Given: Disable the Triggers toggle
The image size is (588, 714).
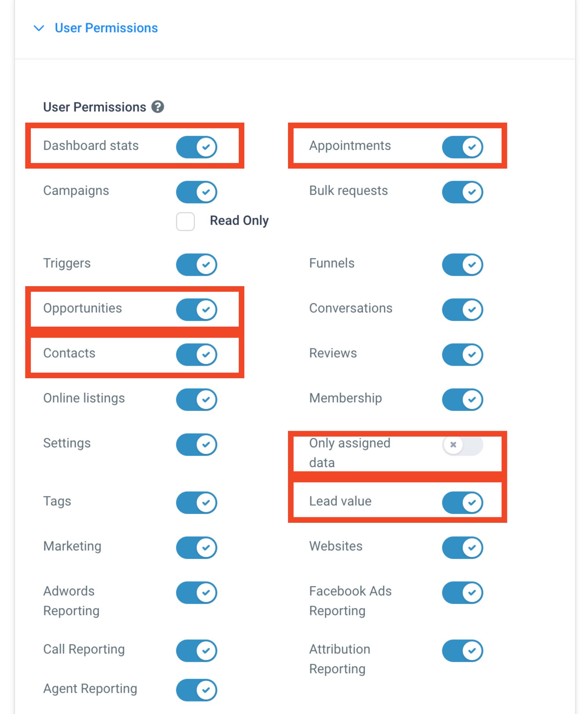Looking at the screenshot, I should pos(196,264).
